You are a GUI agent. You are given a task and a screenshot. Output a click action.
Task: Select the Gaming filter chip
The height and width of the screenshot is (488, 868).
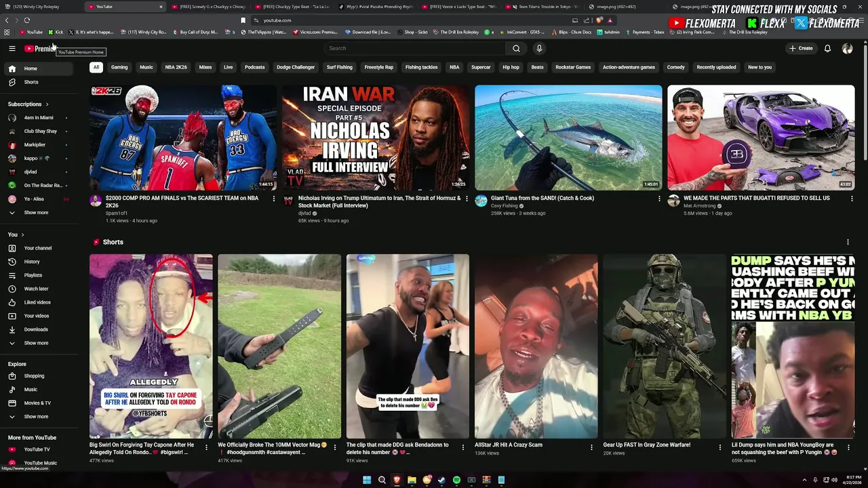tap(119, 67)
